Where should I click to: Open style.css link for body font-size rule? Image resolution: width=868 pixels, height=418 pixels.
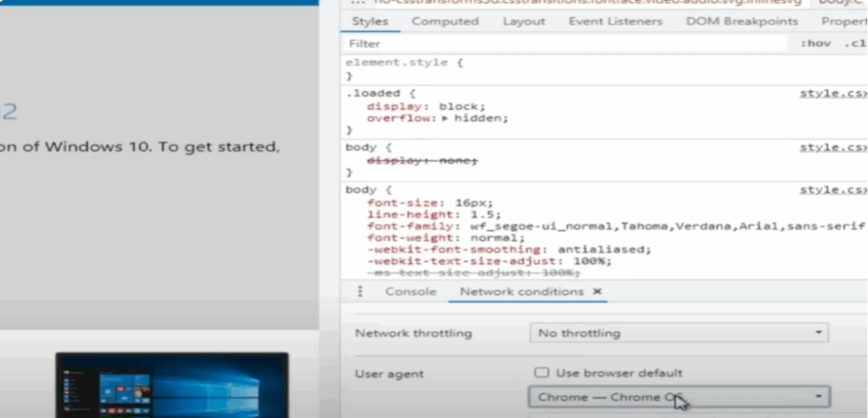pos(833,190)
